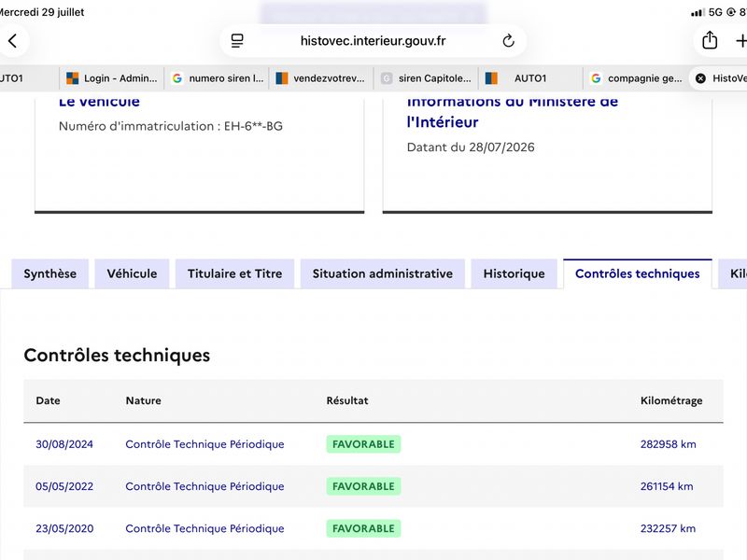The width and height of the screenshot is (747, 560).
Task: Click the 282958 km mileage value
Action: tap(668, 444)
